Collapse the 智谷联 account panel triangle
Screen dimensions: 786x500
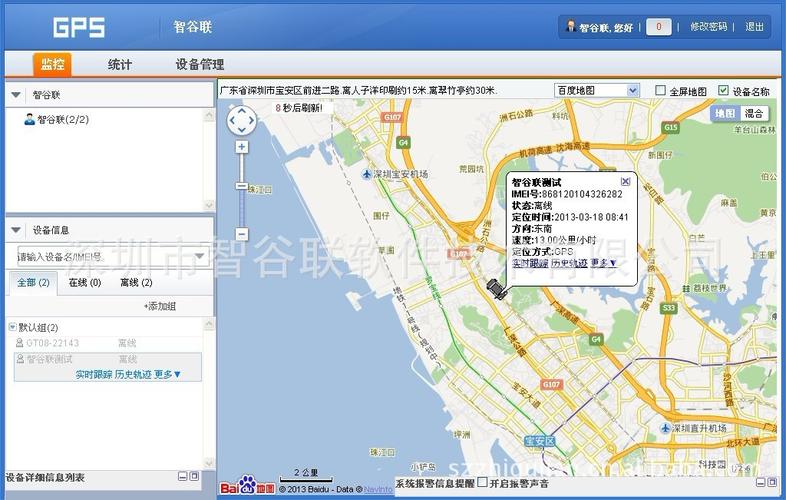pos(16,94)
